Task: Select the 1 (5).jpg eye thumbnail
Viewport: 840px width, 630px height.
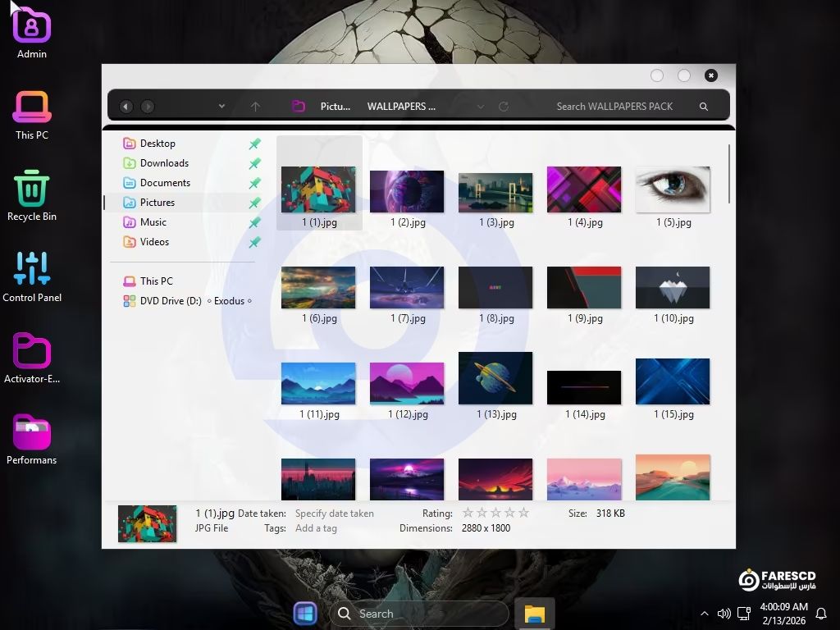Action: (673, 189)
